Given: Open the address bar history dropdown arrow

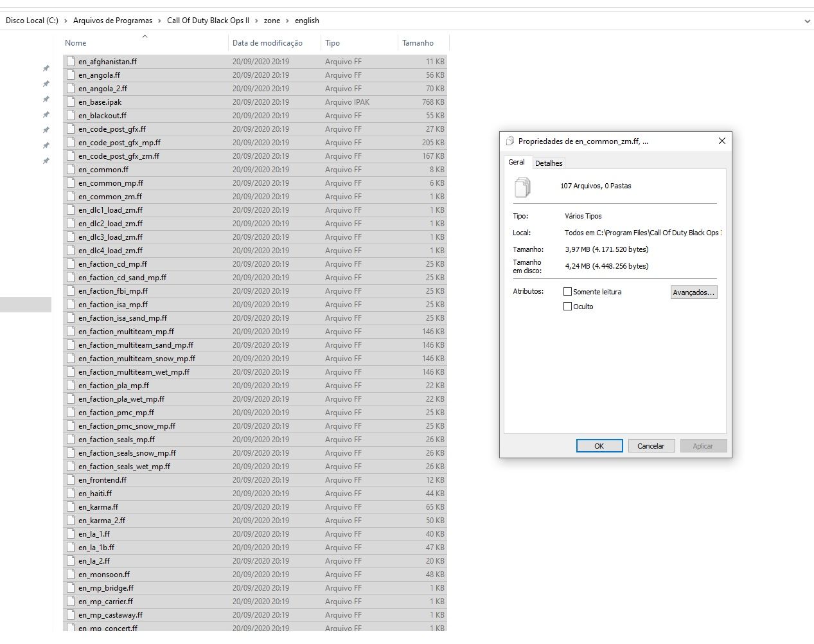Looking at the screenshot, I should pyautogui.click(x=807, y=21).
